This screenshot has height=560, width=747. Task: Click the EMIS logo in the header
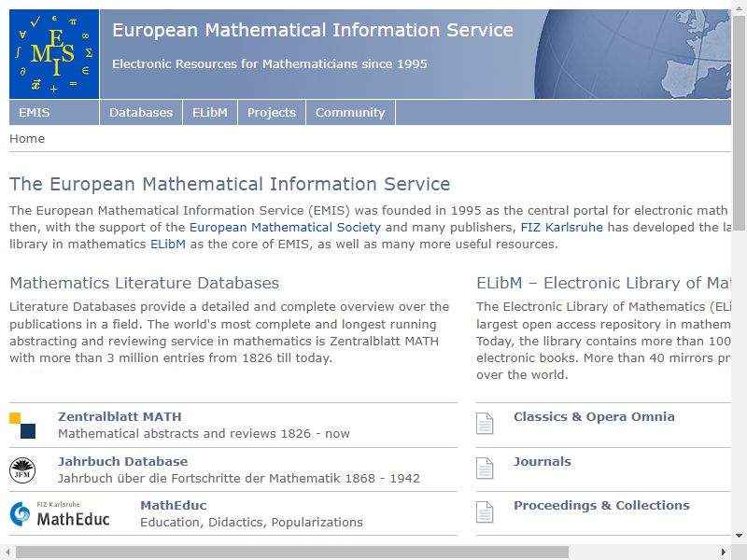point(54,54)
